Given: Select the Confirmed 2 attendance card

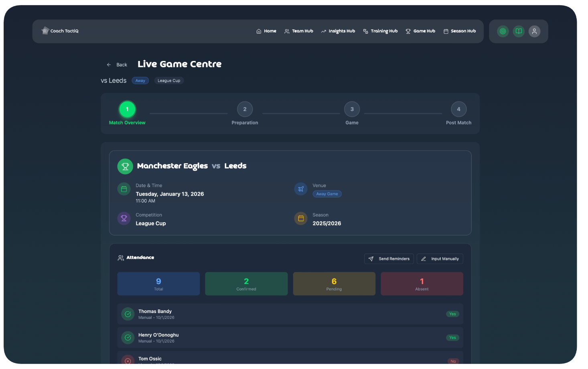Looking at the screenshot, I should click(x=246, y=284).
